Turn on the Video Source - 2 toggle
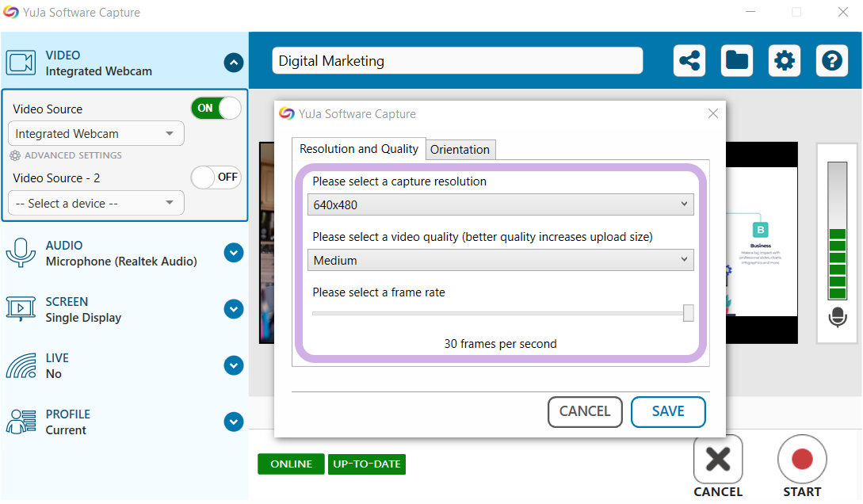The width and height of the screenshot is (863, 504). click(216, 178)
